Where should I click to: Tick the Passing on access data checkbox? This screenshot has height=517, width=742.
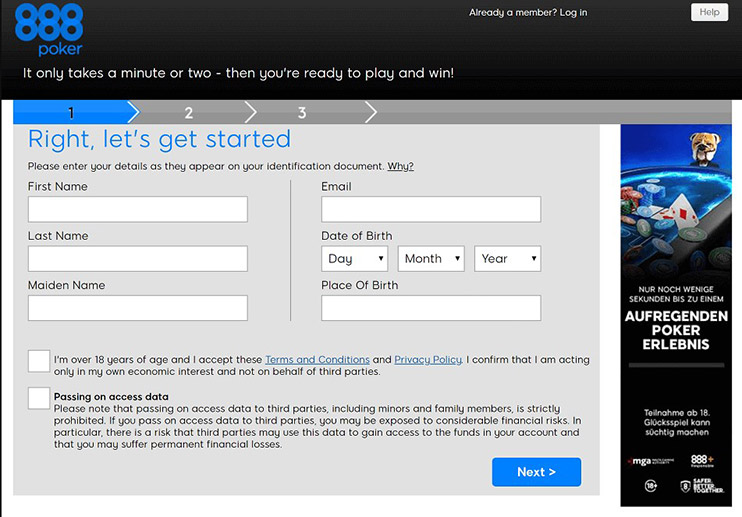(x=39, y=398)
